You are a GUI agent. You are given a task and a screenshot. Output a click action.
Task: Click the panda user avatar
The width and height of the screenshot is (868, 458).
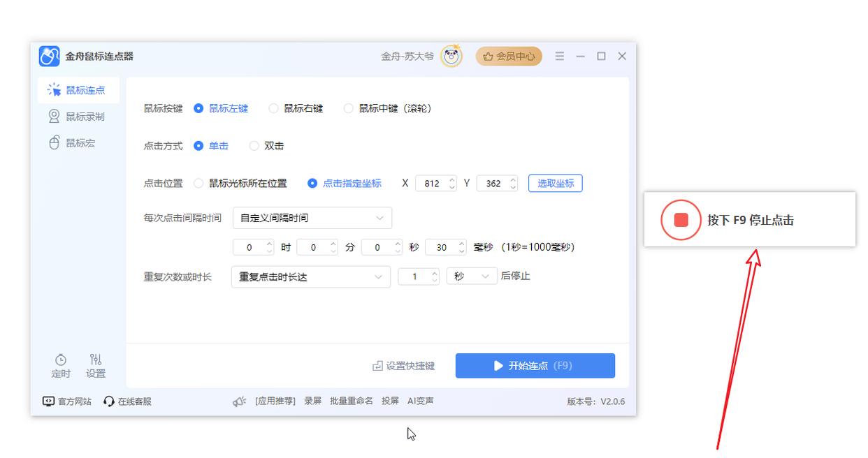coord(451,57)
